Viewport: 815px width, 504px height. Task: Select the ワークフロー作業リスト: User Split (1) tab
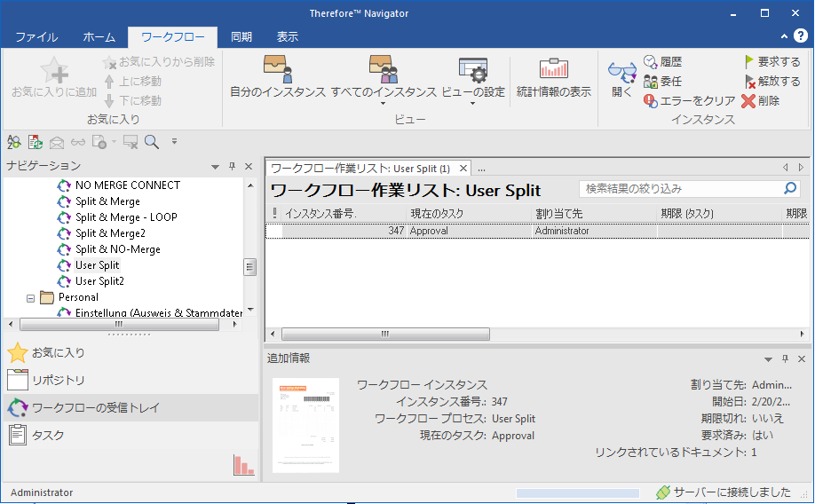[x=360, y=169]
